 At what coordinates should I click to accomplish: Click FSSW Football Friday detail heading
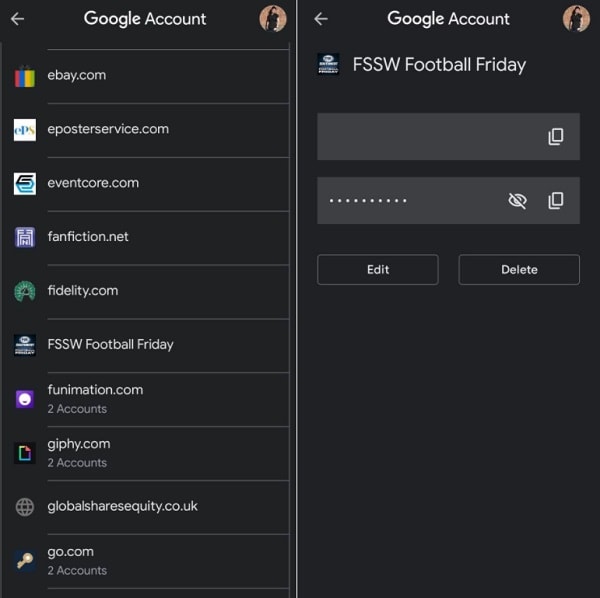pyautogui.click(x=439, y=64)
